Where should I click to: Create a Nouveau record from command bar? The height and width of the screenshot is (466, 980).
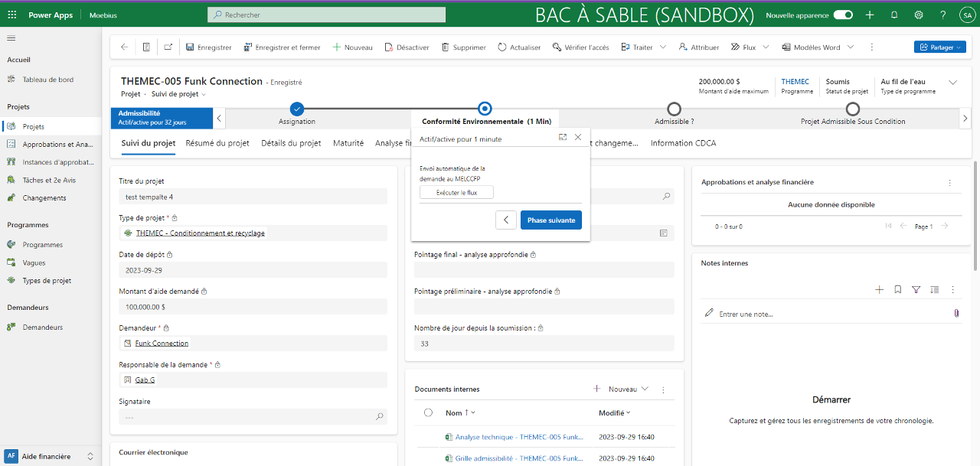352,47
